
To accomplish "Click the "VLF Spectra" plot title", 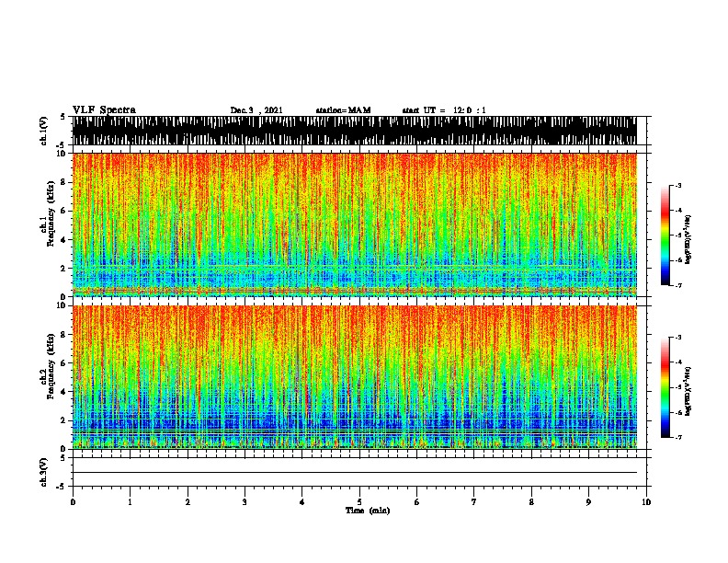I will coord(104,110).
